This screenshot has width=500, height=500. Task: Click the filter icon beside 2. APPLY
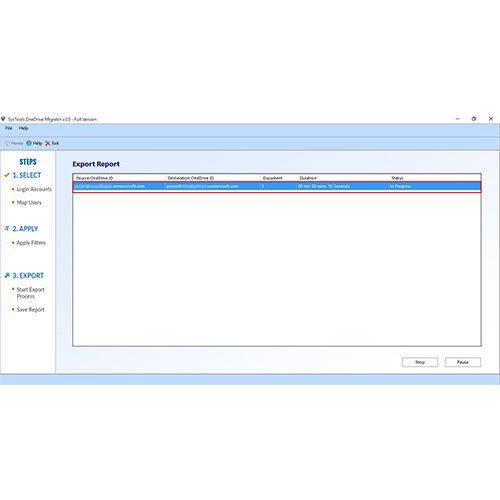[7, 229]
